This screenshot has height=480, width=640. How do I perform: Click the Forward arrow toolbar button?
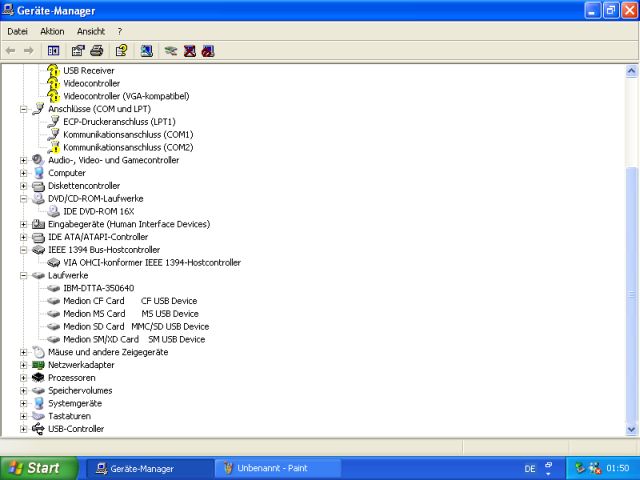tap(29, 51)
